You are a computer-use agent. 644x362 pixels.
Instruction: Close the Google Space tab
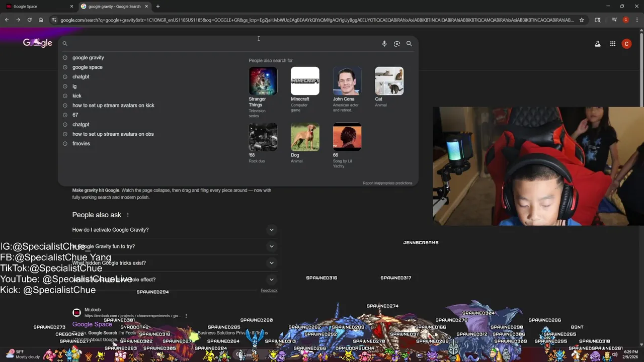(x=71, y=7)
